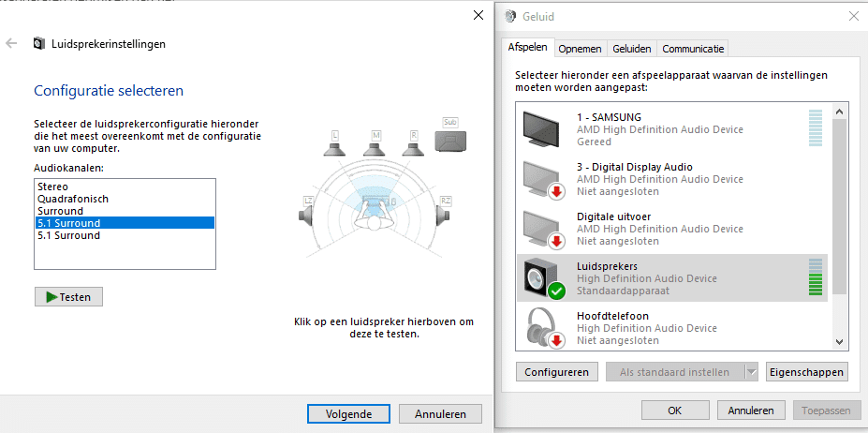This screenshot has width=868, height=433.
Task: Click the Toepassen button
Action: pos(826,411)
